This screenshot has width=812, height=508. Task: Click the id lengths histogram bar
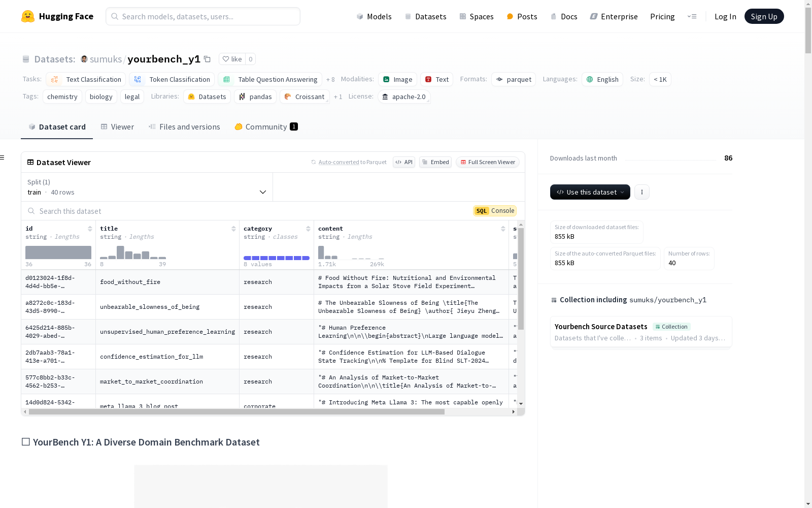point(58,252)
